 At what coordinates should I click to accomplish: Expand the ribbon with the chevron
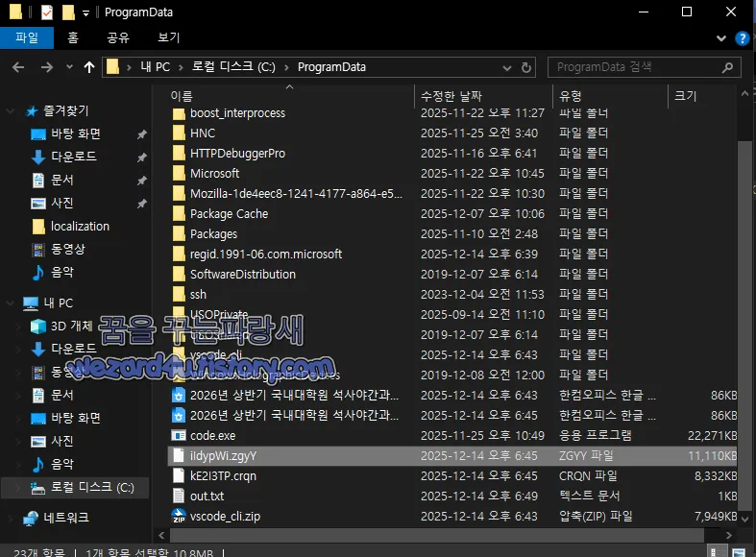coord(721,38)
